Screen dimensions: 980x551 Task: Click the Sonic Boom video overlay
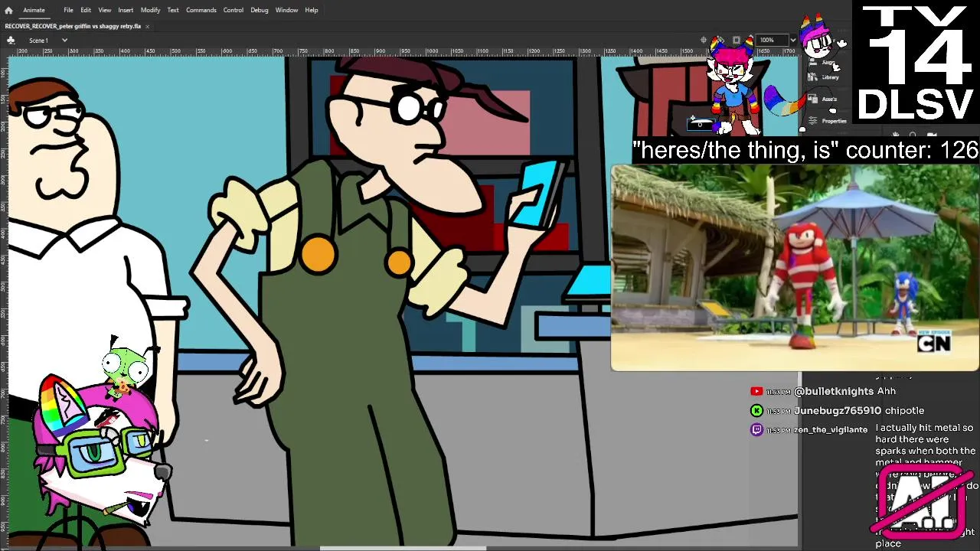click(795, 268)
